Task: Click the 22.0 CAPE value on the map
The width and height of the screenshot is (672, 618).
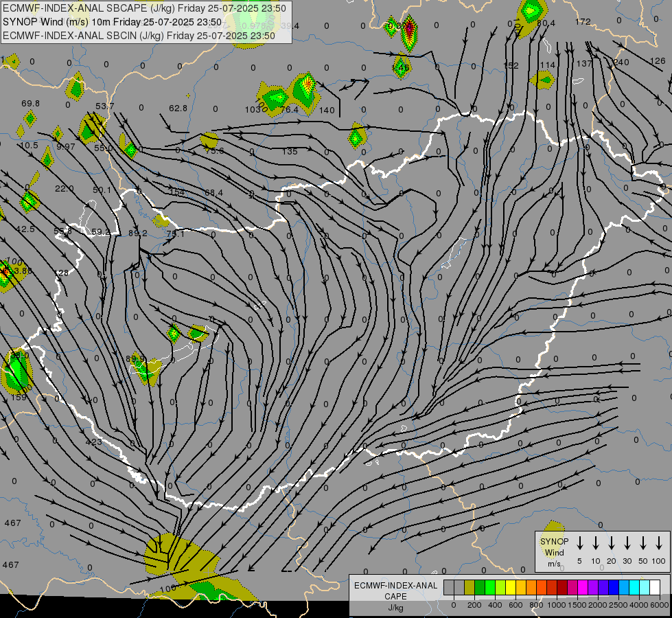Action: pyautogui.click(x=65, y=188)
